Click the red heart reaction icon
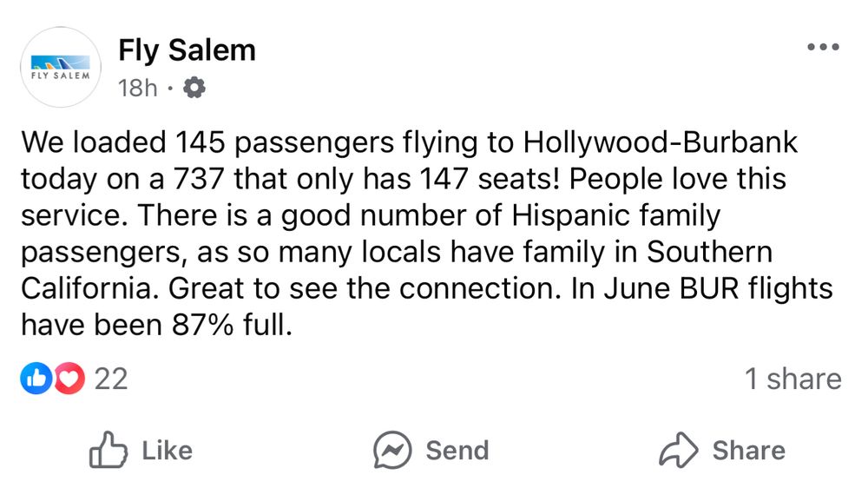 69,379
